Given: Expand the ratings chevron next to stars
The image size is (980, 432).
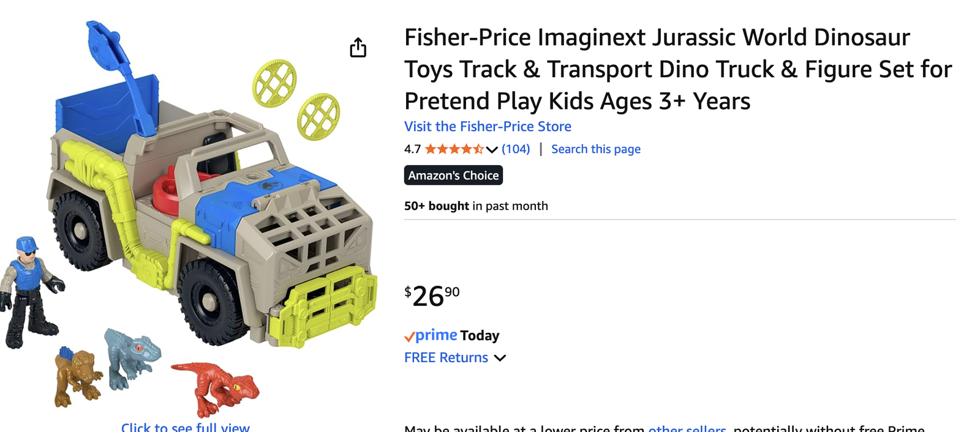Looking at the screenshot, I should tap(492, 149).
